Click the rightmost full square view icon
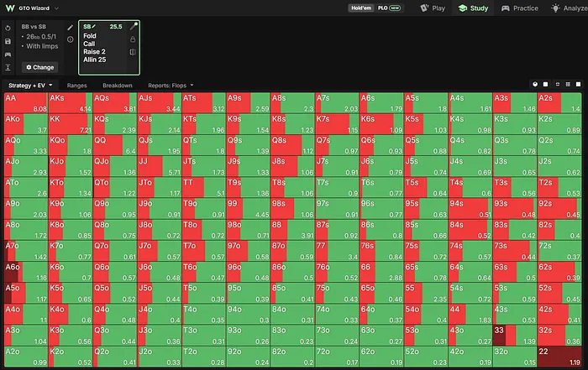588x370 pixels. coord(579,84)
